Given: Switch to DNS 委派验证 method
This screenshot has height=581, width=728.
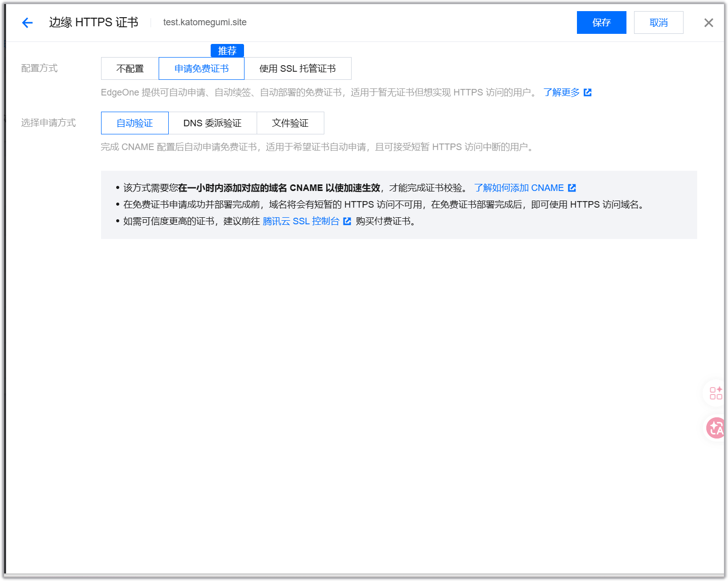Looking at the screenshot, I should click(213, 123).
